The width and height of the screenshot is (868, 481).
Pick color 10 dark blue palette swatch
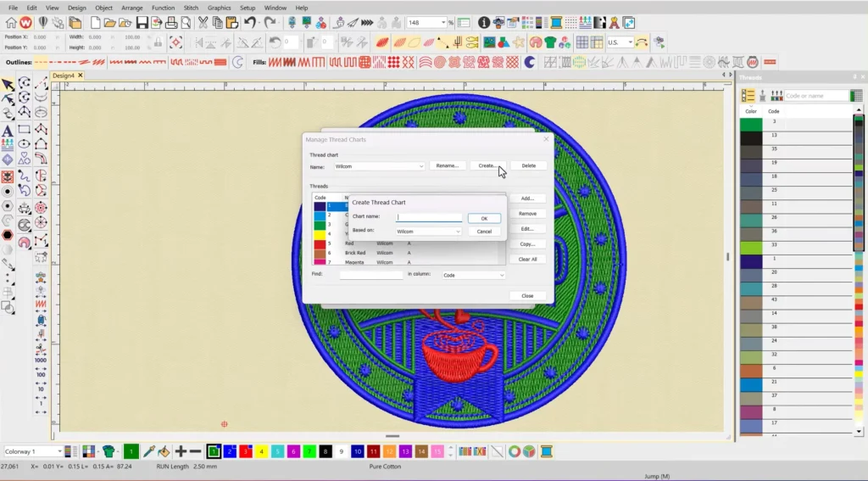[x=358, y=451]
